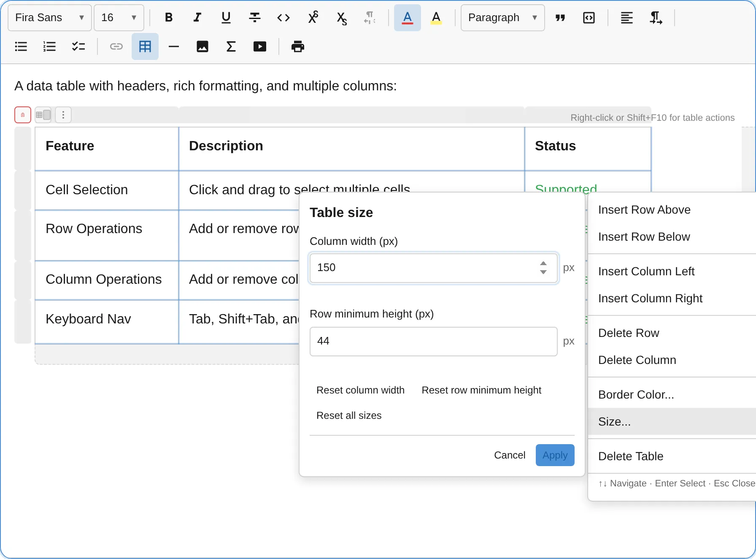Open Border Color... menu entry
The height and width of the screenshot is (559, 756).
click(x=672, y=395)
